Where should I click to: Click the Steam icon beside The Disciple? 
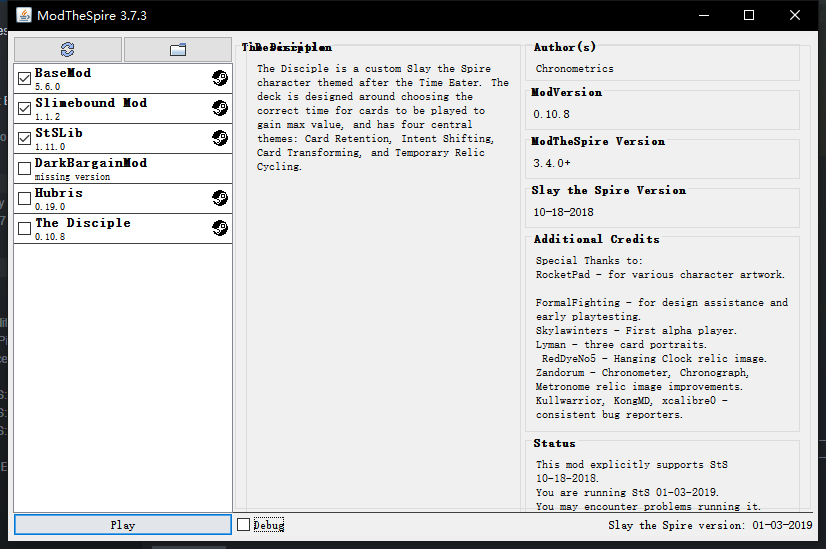tap(220, 228)
